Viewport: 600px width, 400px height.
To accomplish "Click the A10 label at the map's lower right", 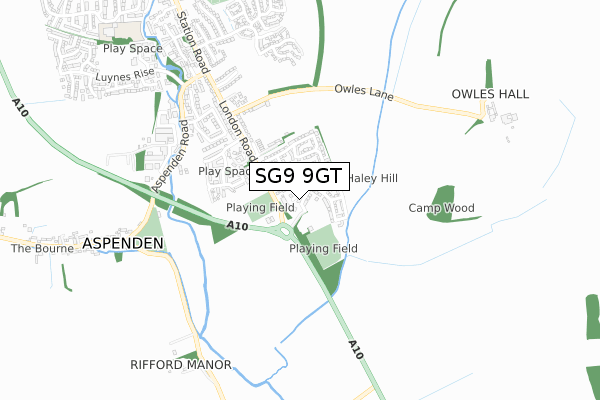I will [355, 349].
